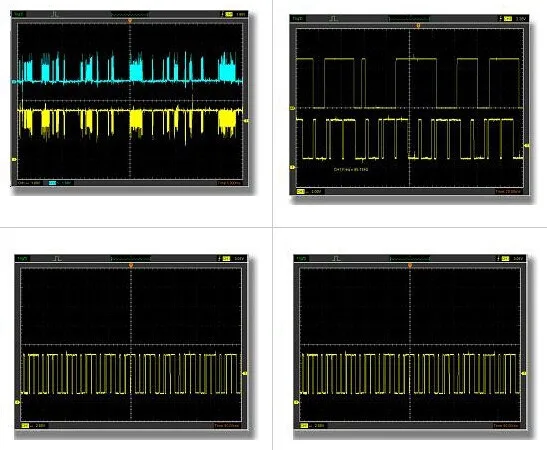Click pulse trigger icon on bottom-left scope
The width and height of the screenshot is (547, 450).
[57, 258]
